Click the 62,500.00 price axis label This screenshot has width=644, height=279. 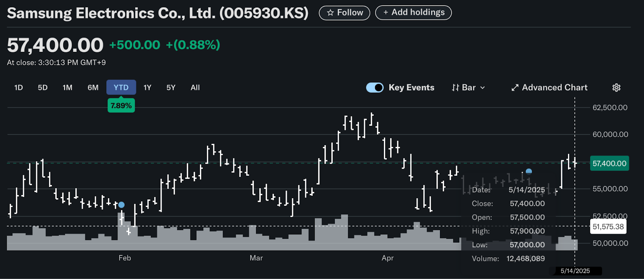(610, 108)
